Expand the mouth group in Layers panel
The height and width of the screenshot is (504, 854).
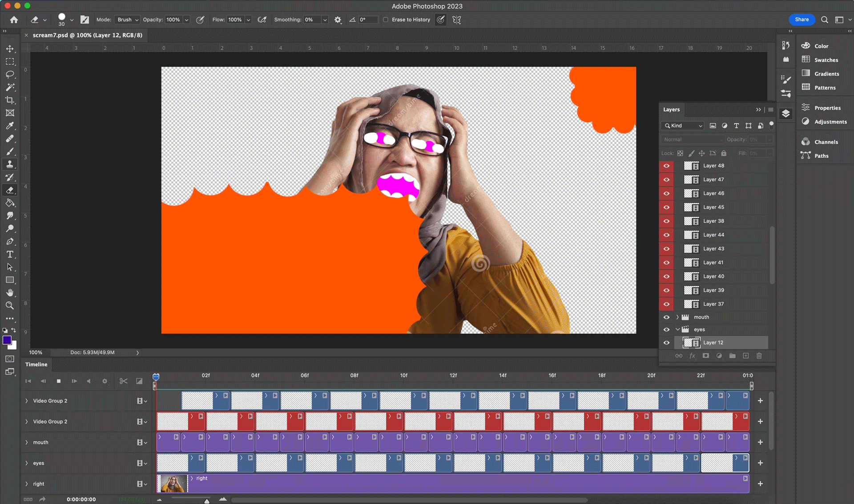click(677, 317)
